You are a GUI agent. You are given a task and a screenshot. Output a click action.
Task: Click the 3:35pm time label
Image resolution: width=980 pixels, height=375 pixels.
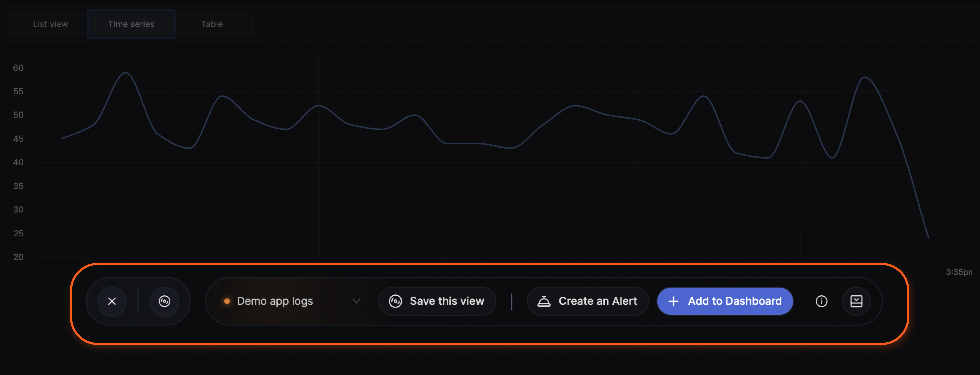959,272
